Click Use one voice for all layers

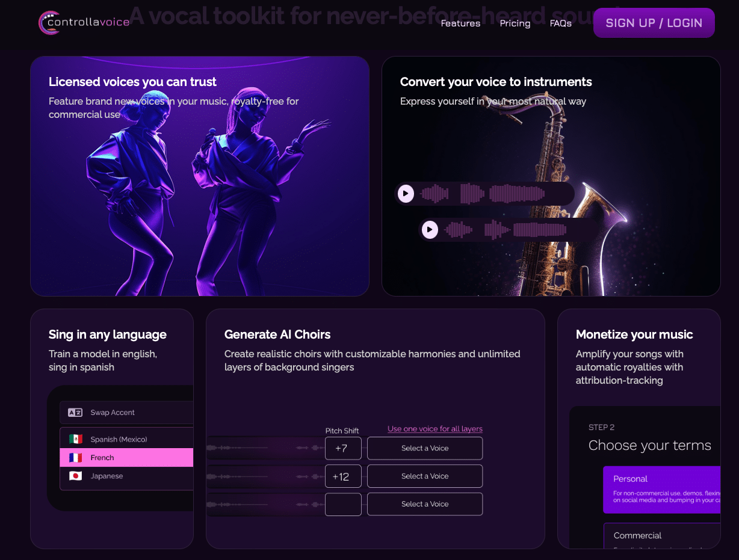coord(435,429)
